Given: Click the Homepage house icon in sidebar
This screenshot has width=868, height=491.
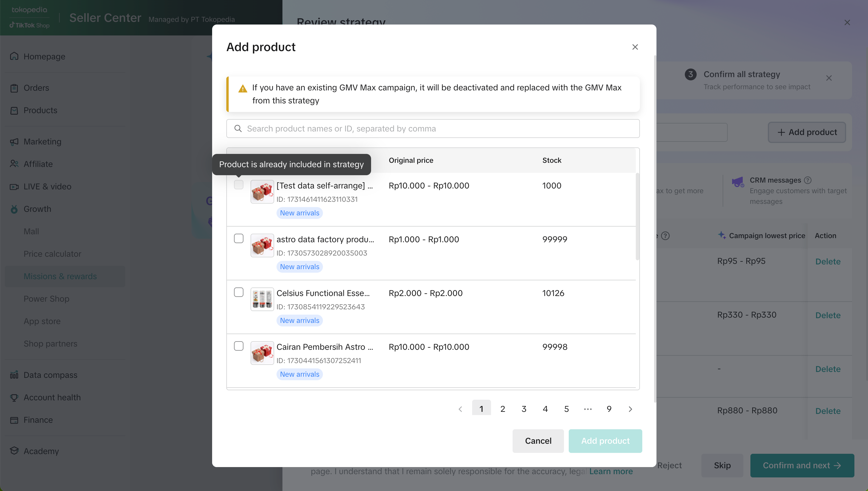Looking at the screenshot, I should click(x=14, y=56).
